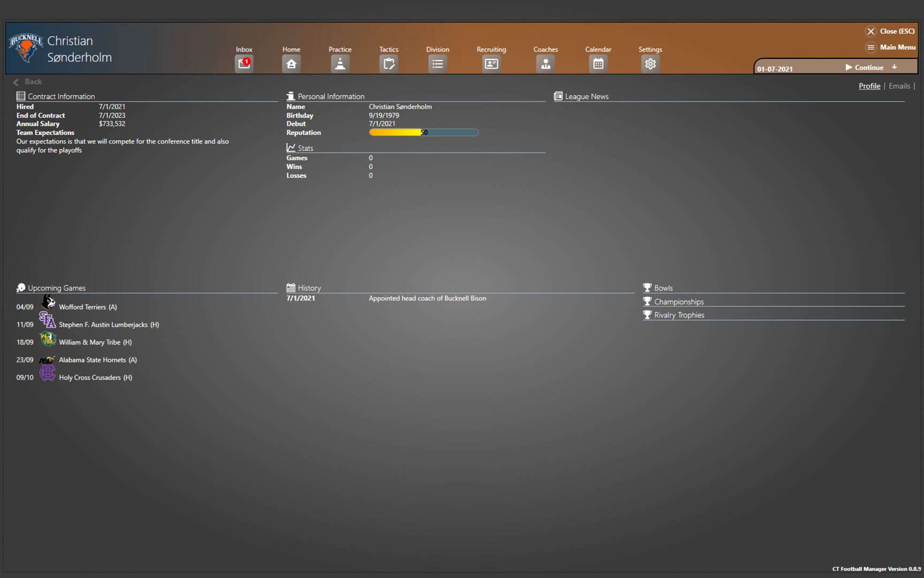Screen dimensions: 924x578
Task: Expand the Rivalry Trophies section
Action: pos(679,315)
